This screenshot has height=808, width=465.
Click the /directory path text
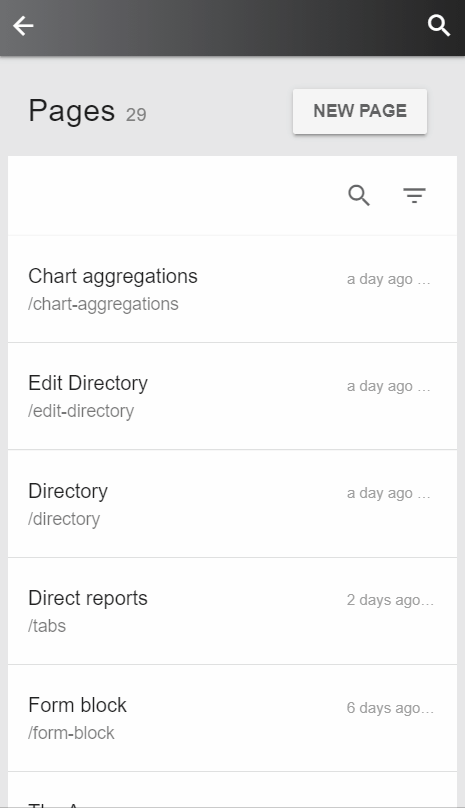[x=64, y=519]
